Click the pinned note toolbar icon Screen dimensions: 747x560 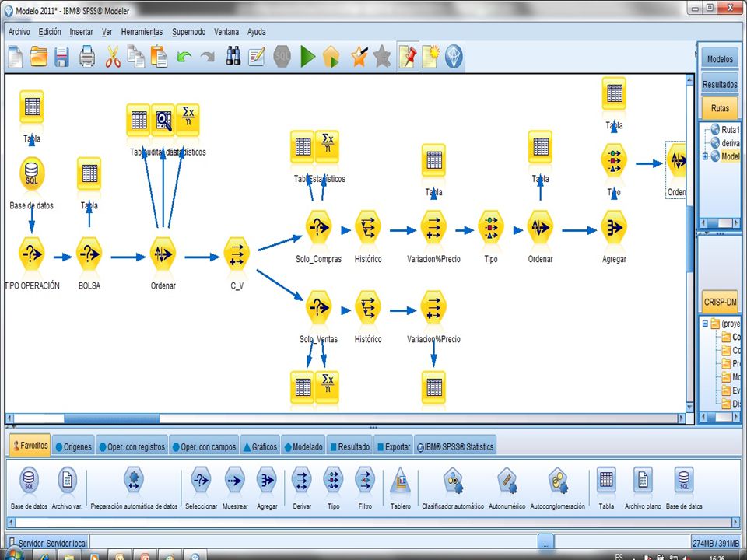[x=407, y=57]
